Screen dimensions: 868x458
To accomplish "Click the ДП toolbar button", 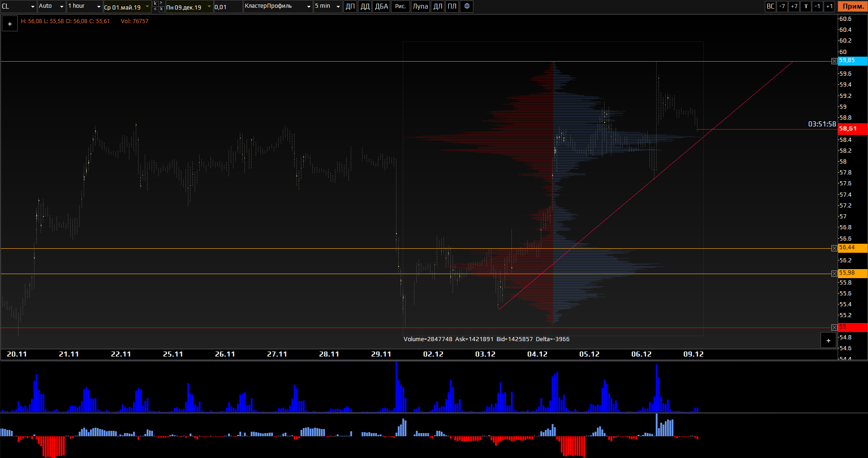I will (350, 6).
